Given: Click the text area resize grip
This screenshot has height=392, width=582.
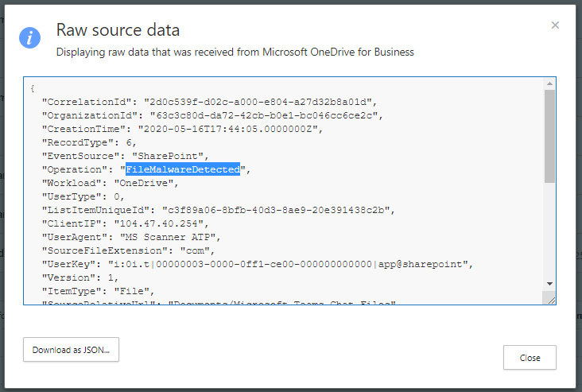Looking at the screenshot, I should pyautogui.click(x=549, y=299).
